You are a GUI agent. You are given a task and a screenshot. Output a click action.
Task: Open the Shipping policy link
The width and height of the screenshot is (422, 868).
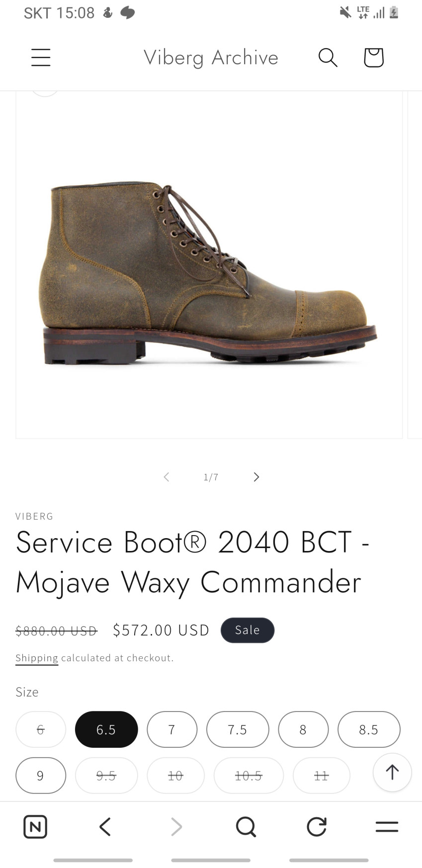pos(37,658)
